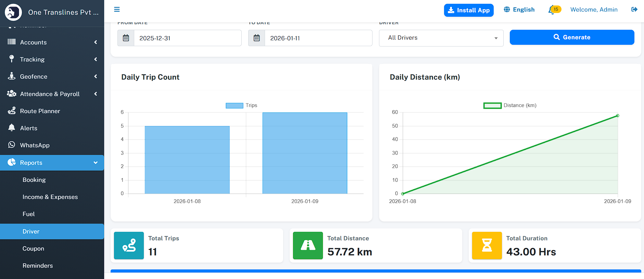Select Income & Expenses report
This screenshot has height=279, width=644.
pyautogui.click(x=50, y=197)
